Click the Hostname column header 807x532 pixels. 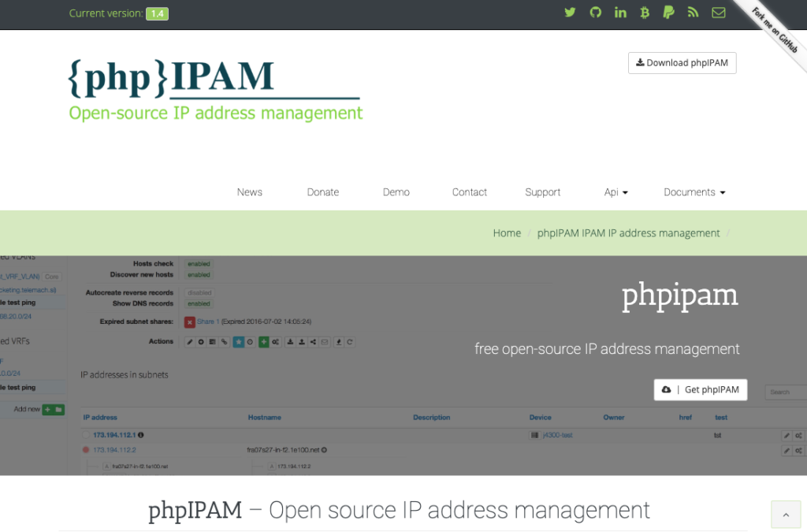tap(265, 417)
